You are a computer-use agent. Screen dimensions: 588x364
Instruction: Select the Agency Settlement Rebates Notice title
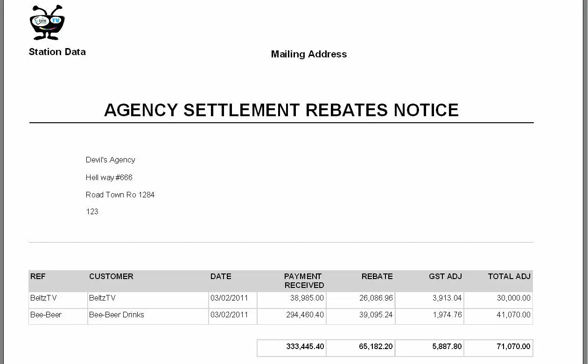pos(281,110)
